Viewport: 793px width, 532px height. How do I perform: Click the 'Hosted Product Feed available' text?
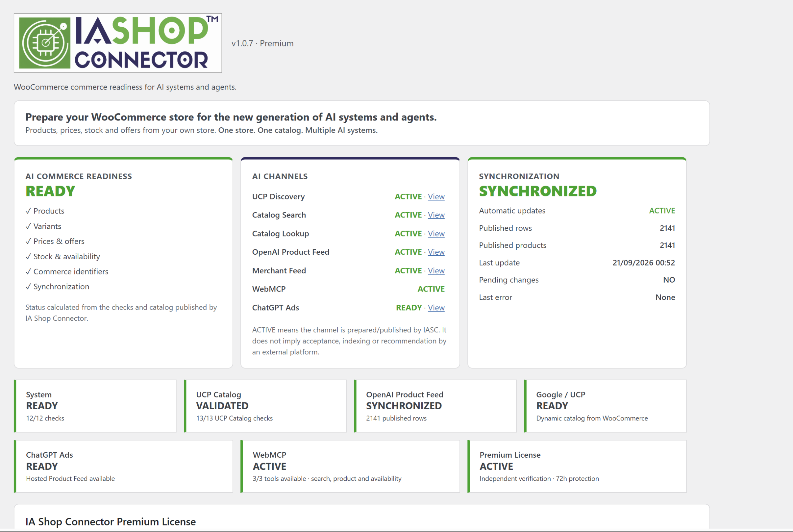71,479
